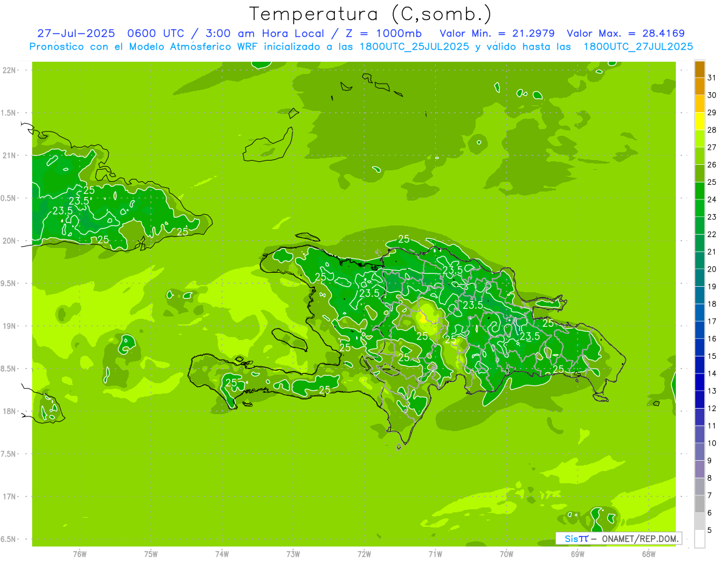Select initialization time "1800UTC_25JUL2025"

click(411, 47)
